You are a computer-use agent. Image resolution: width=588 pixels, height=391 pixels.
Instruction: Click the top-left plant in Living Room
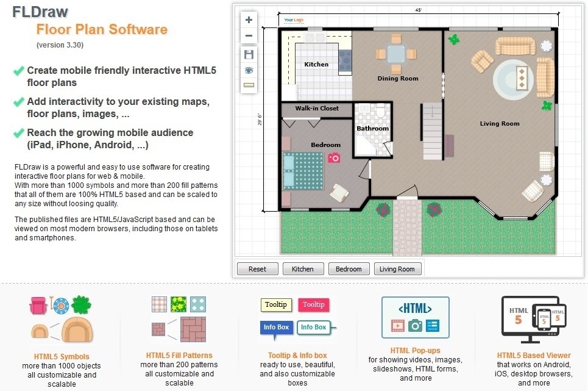(x=454, y=39)
